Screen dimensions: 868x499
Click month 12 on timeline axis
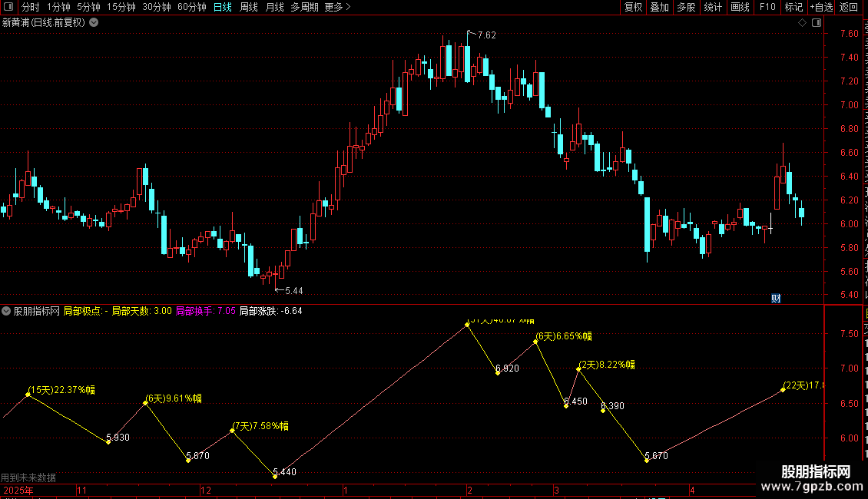(x=206, y=490)
